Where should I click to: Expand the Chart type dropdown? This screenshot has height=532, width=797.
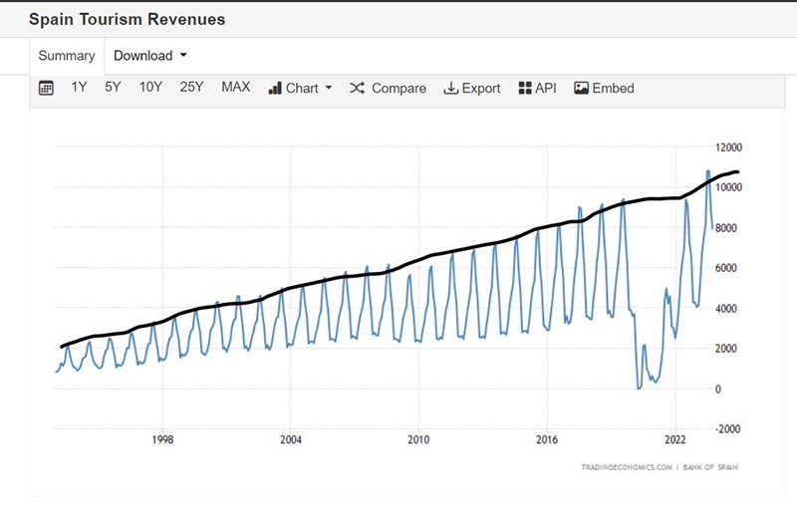pyautogui.click(x=300, y=88)
